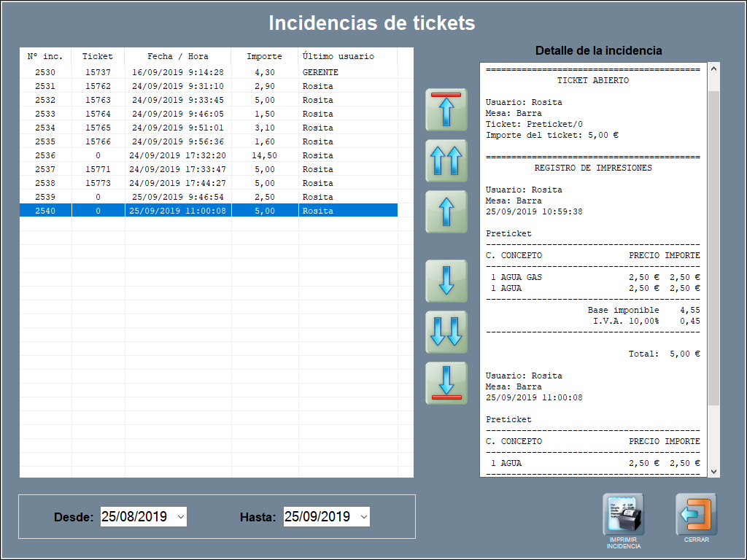This screenshot has height=560, width=747.
Task: Move down one row with single down arrow
Action: pos(446,281)
